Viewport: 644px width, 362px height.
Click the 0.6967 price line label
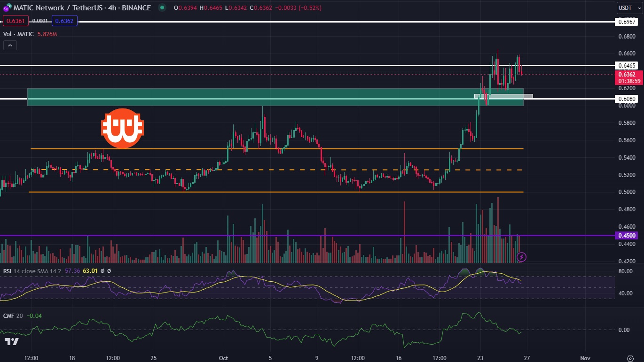coord(627,22)
